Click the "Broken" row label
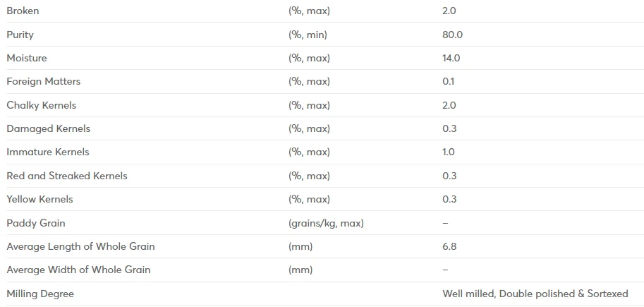Screen dimensions: 644x307 click(23, 11)
